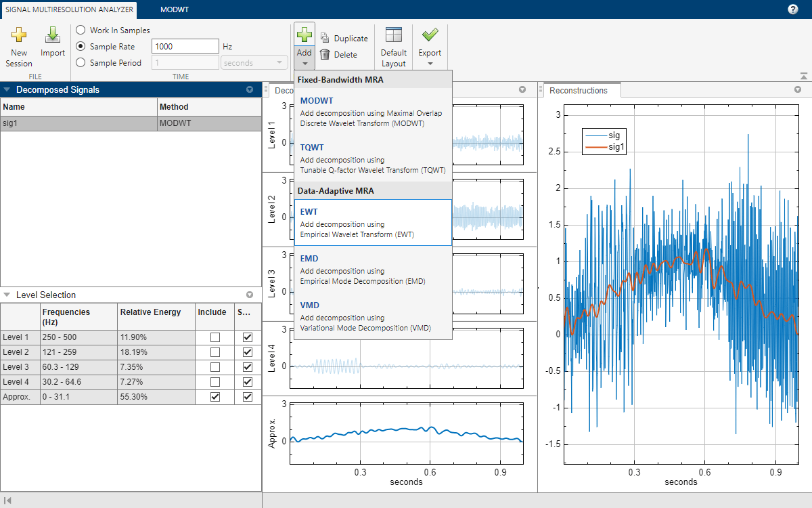Open the help question mark icon
This screenshot has width=812, height=508.
pyautogui.click(x=793, y=9)
